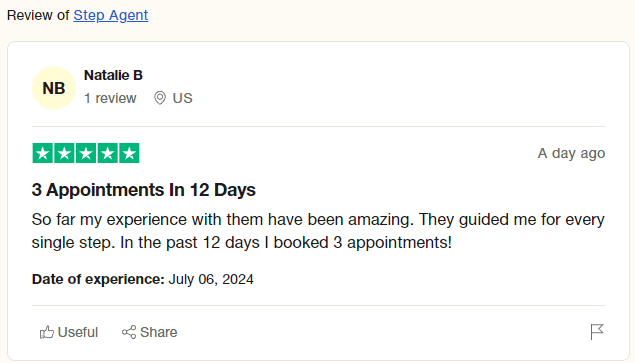Click the share network icon
Viewport: 635px width, 363px height.
[129, 332]
